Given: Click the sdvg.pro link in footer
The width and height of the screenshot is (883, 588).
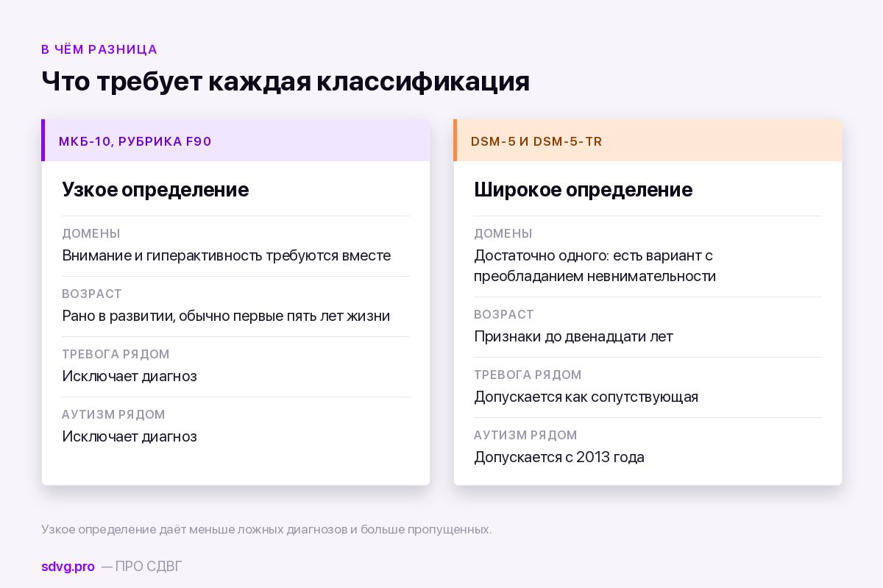Looking at the screenshot, I should [x=68, y=566].
